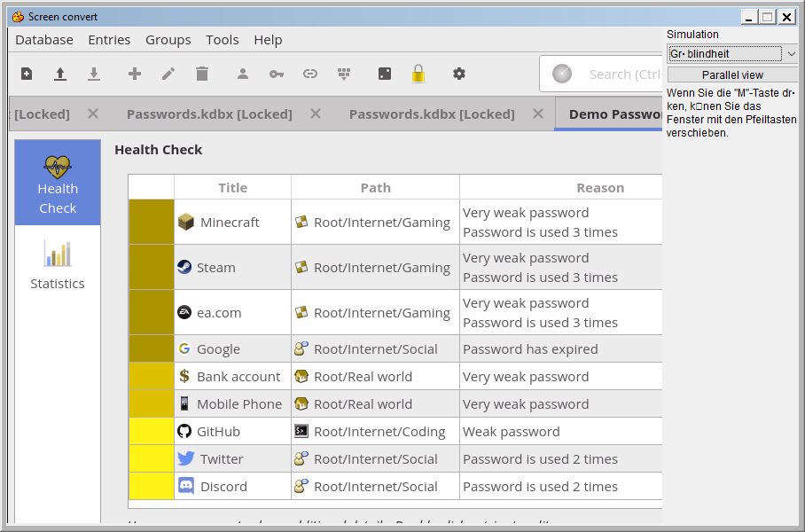Click the terminal group icon in GitHub row
Screen dimensions: 805x532
pos(301,431)
